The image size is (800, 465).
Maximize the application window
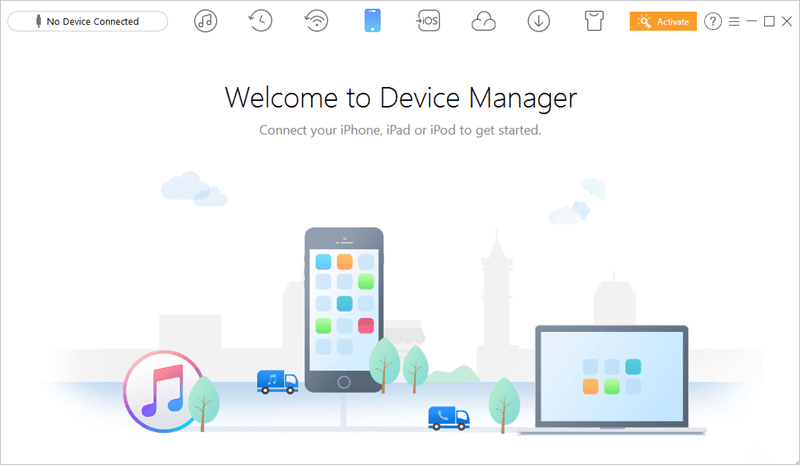click(x=769, y=21)
